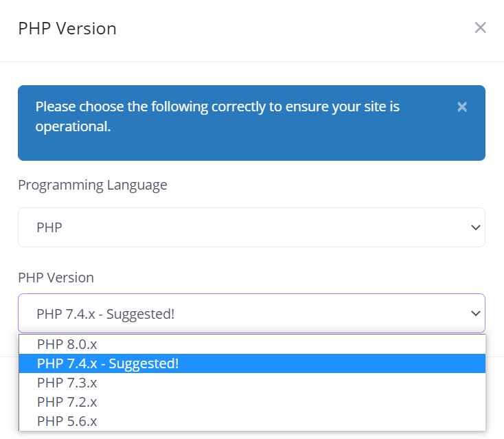Screen dimensions: 504x439
Task: Click the Programming Language label
Action: pos(93,185)
